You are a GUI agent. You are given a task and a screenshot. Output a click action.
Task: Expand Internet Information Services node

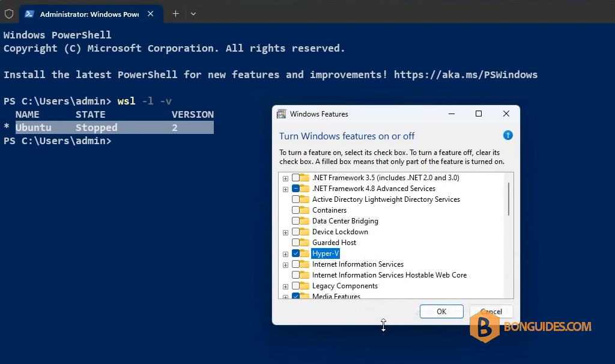click(285, 265)
